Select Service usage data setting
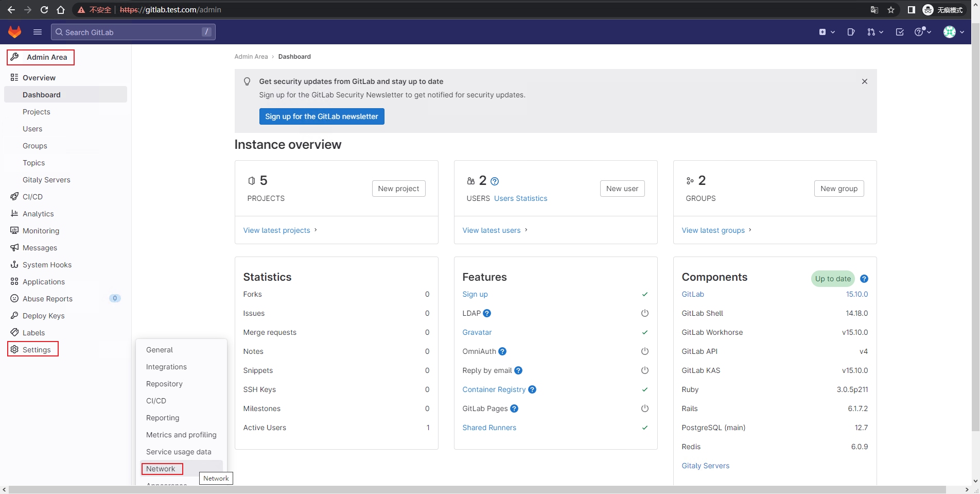980x494 pixels. tap(179, 452)
